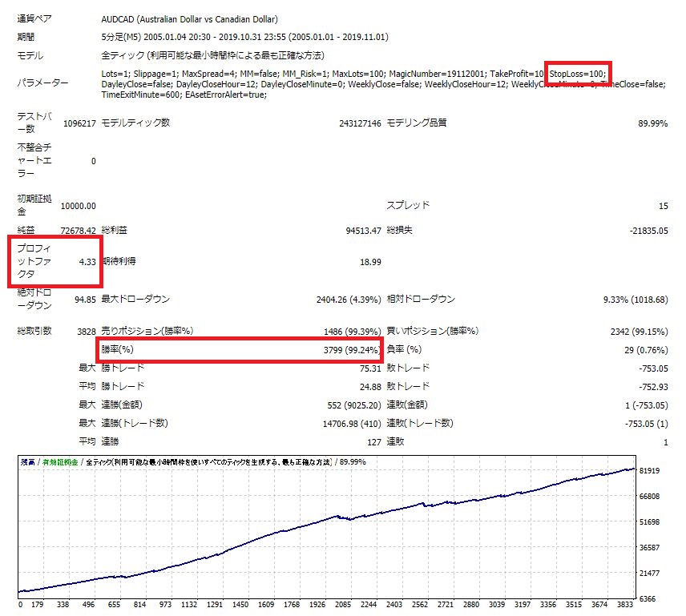This screenshot has width=686, height=616.
Task: Click the consecutive losses value 1 (-753.05)
Action: pyautogui.click(x=647, y=405)
